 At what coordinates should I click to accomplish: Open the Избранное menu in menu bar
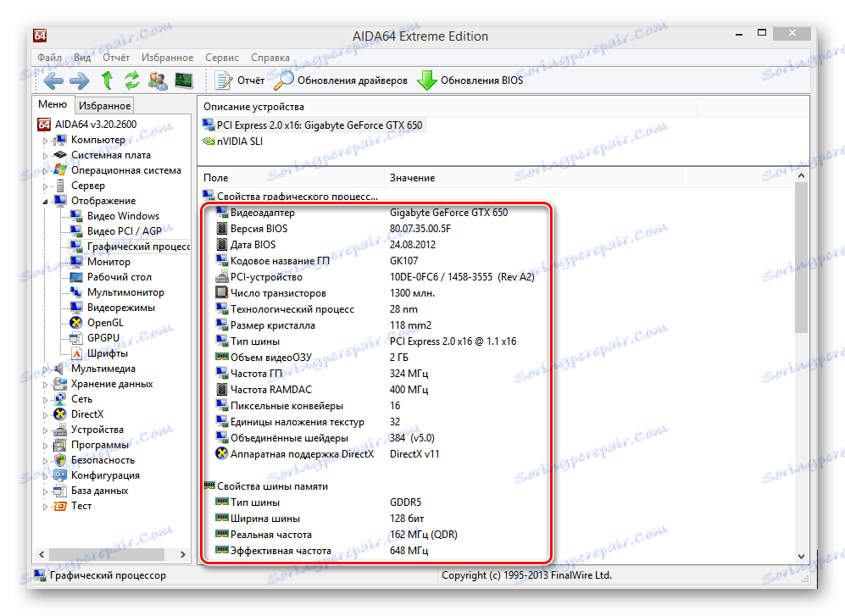[167, 57]
